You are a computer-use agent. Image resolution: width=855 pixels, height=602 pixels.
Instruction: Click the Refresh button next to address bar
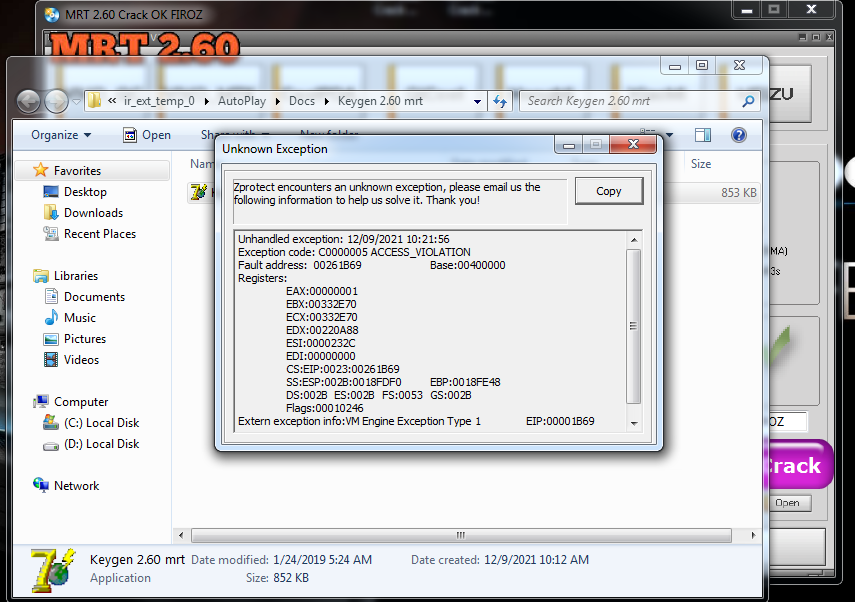[x=500, y=101]
